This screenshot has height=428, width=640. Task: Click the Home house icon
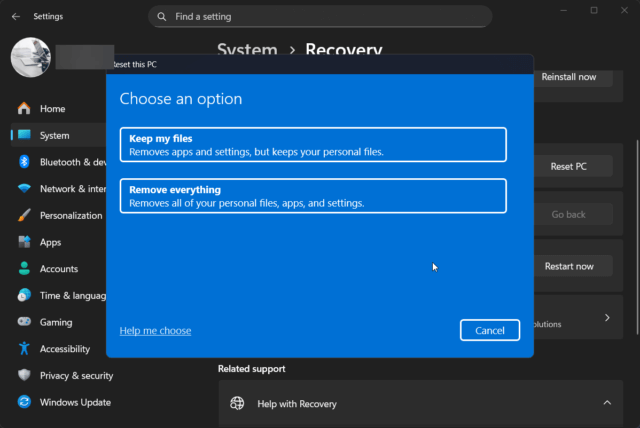point(24,109)
